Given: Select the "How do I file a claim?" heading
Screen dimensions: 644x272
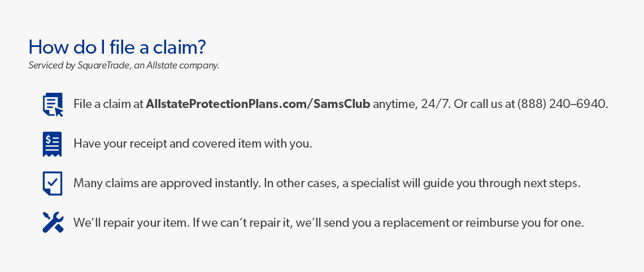Looking at the screenshot, I should tap(117, 48).
